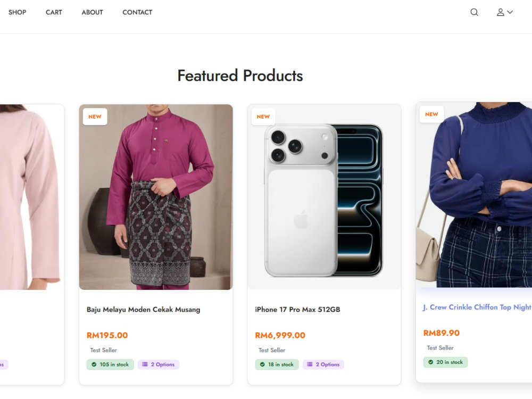The image size is (532, 399).
Task: Open the CONTACT page link
Action: point(137,12)
